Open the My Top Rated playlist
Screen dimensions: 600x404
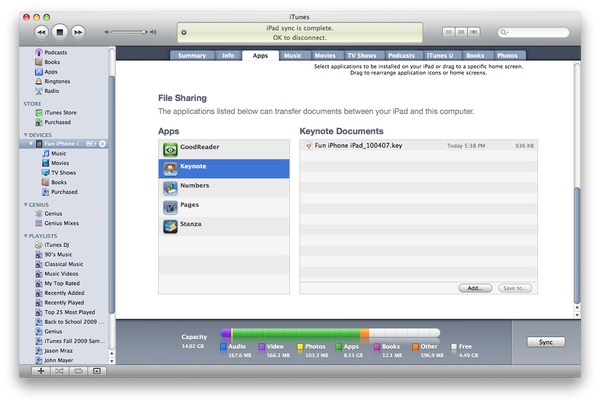point(62,283)
